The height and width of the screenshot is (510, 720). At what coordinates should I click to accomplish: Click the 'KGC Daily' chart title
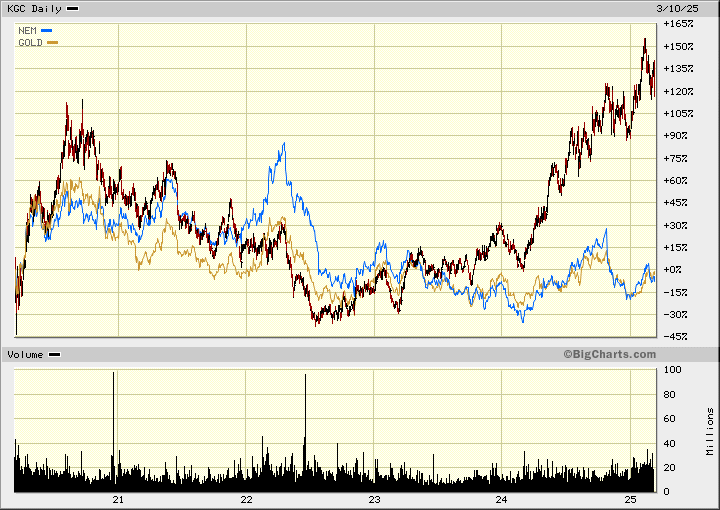pos(34,9)
